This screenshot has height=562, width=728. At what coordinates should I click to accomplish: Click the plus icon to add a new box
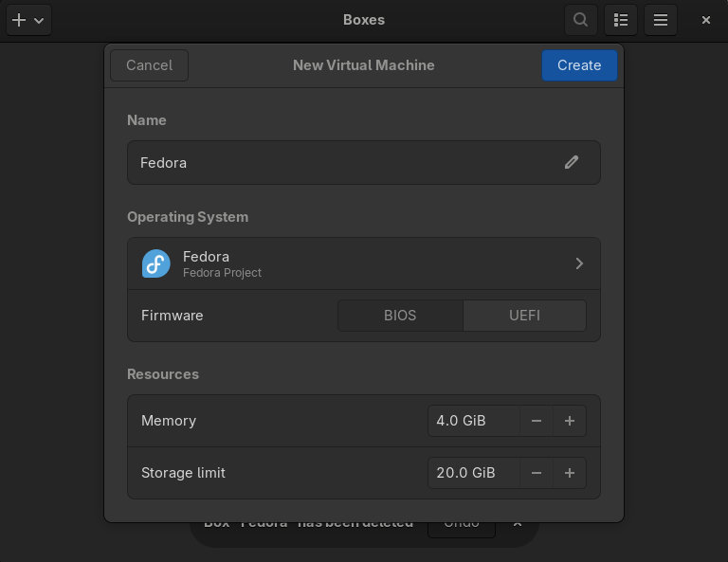[x=19, y=20]
